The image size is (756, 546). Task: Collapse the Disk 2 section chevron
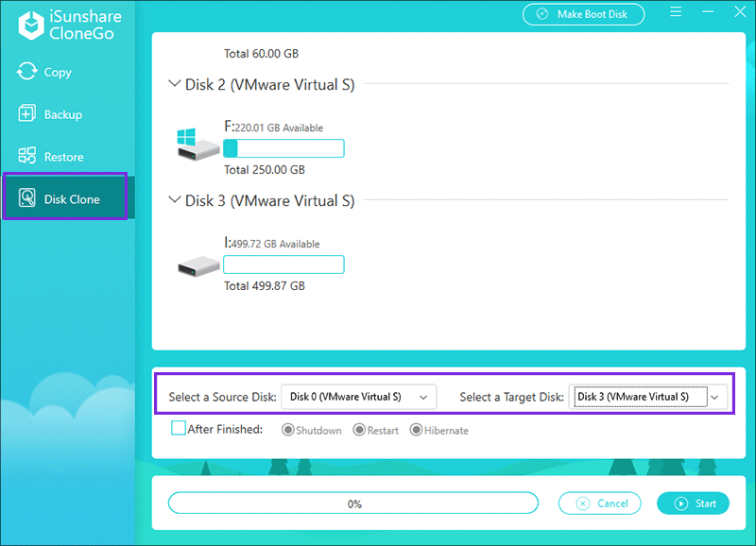(174, 84)
